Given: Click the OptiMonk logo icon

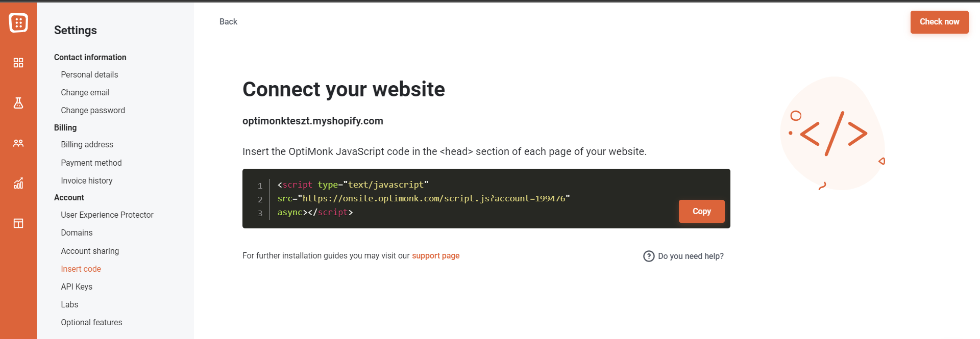Looking at the screenshot, I should pyautogui.click(x=18, y=22).
